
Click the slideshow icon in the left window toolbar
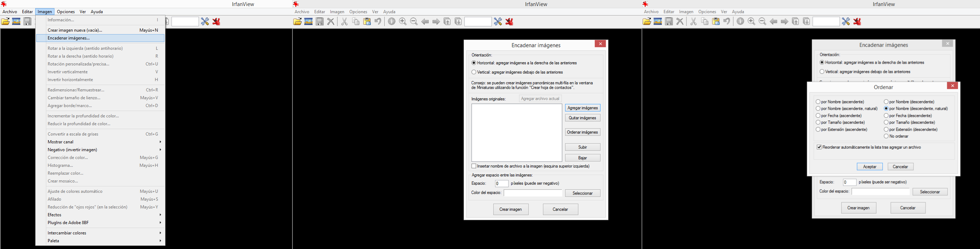[x=16, y=22]
